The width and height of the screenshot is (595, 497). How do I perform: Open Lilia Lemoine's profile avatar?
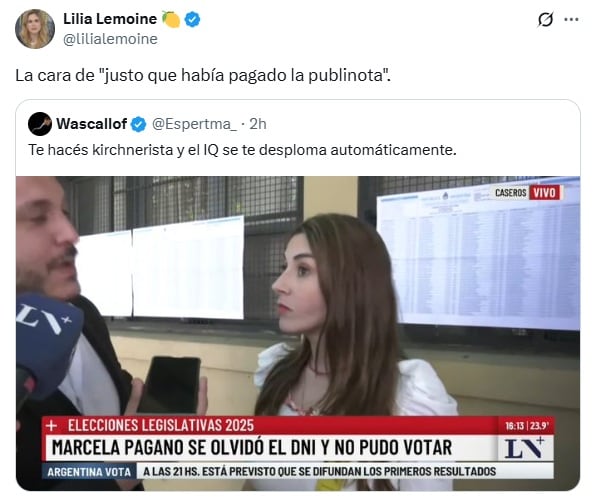35,29
